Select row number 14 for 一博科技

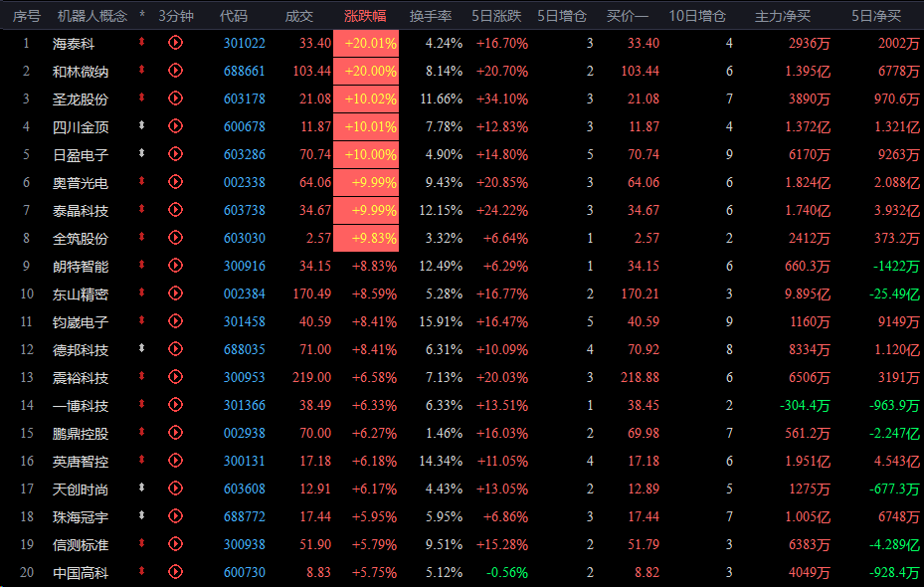pos(27,405)
